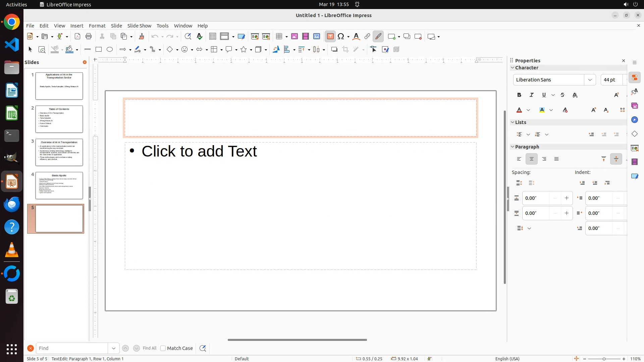This screenshot has height=362, width=644.
Task: Click the Shadow toggle icon
Action: click(334, 50)
